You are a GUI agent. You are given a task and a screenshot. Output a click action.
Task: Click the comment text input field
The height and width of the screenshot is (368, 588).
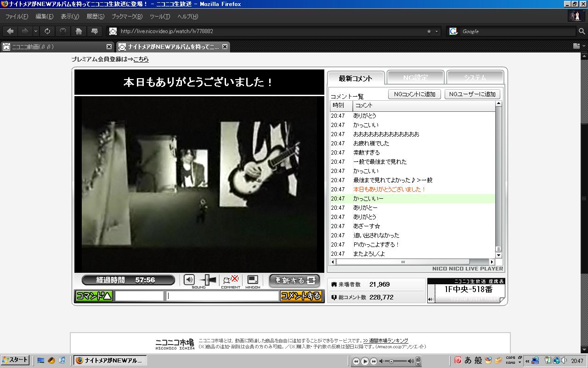point(223,296)
